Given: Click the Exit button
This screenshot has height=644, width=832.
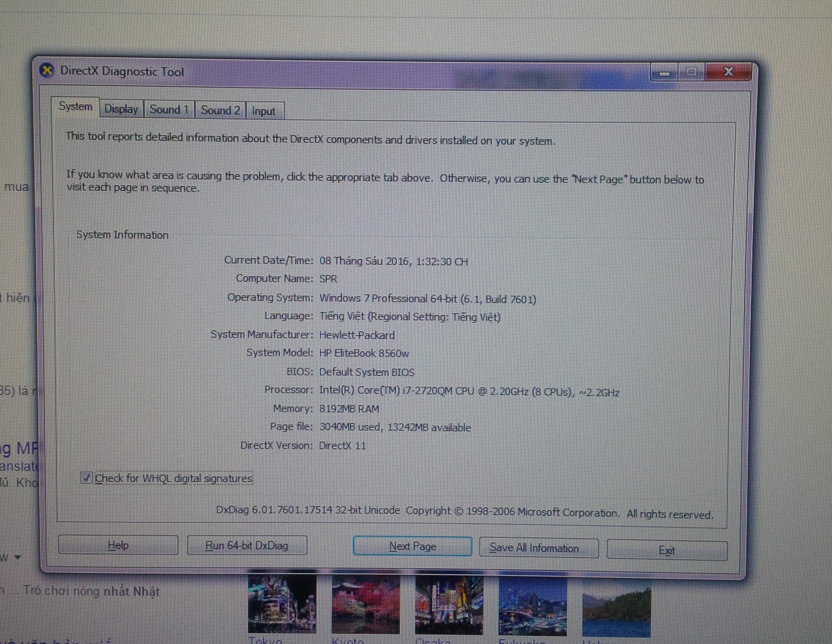Looking at the screenshot, I should click(x=667, y=550).
